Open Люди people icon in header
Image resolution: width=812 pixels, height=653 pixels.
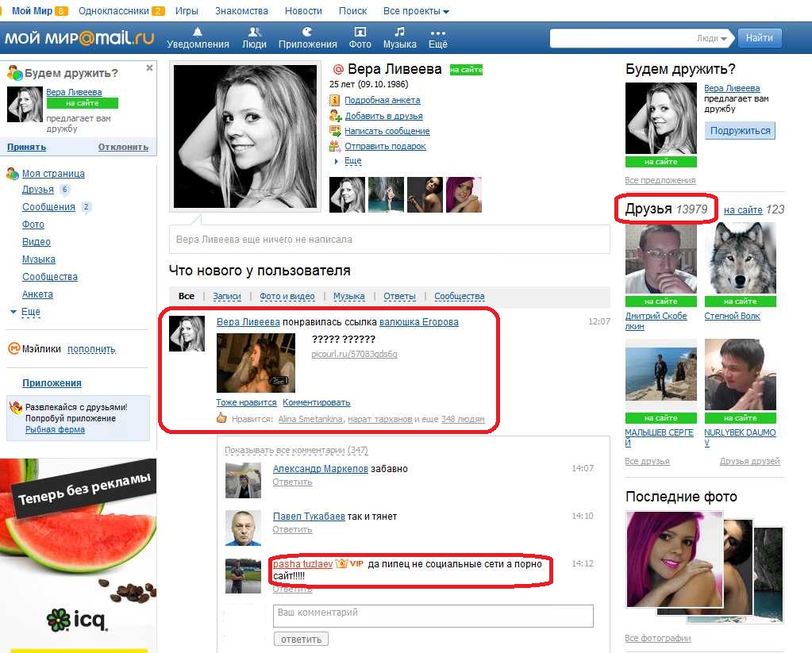pos(254,32)
